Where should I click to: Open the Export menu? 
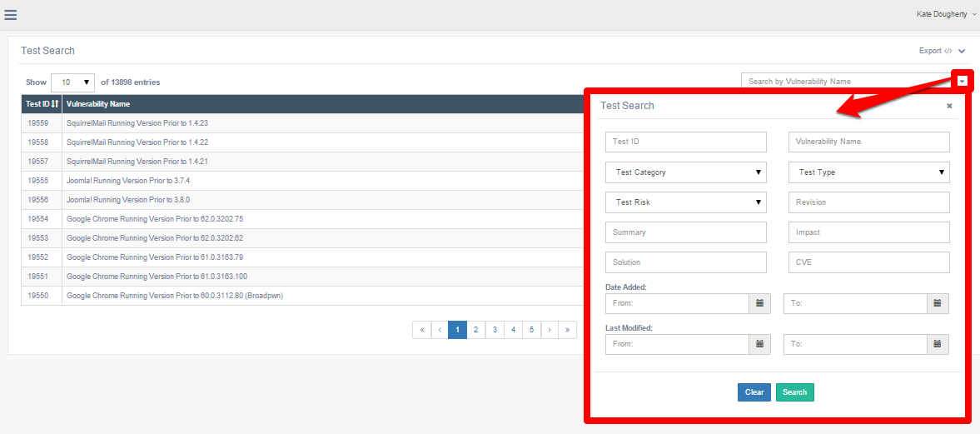(941, 51)
